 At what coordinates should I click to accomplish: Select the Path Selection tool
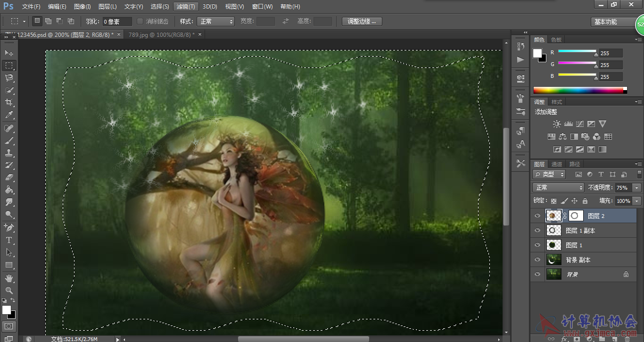click(9, 252)
